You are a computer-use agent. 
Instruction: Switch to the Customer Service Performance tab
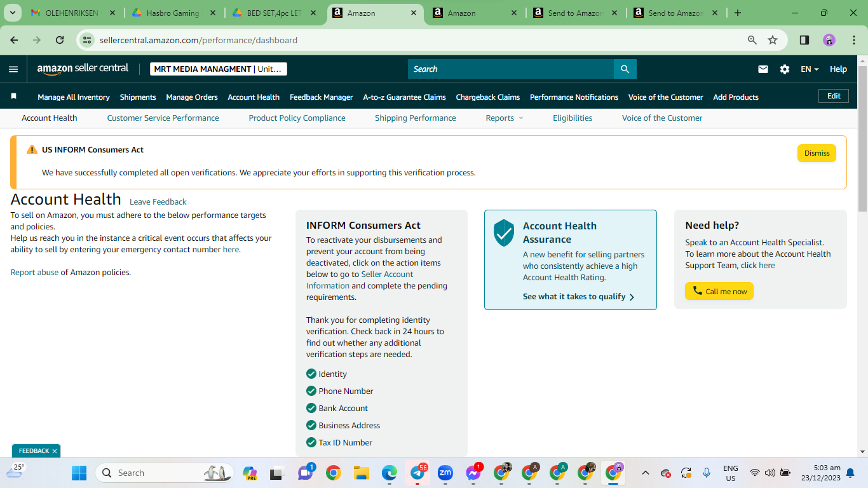coord(163,118)
